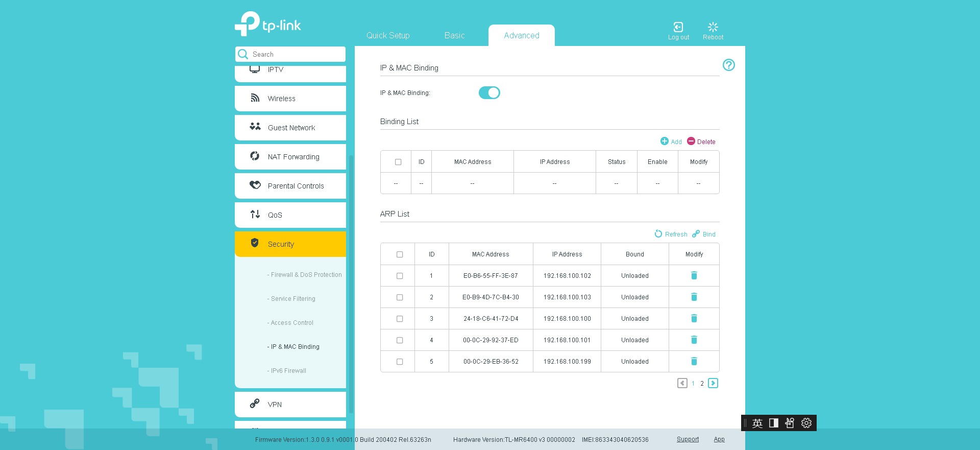Click the IME half-width mode icon

pos(774,423)
